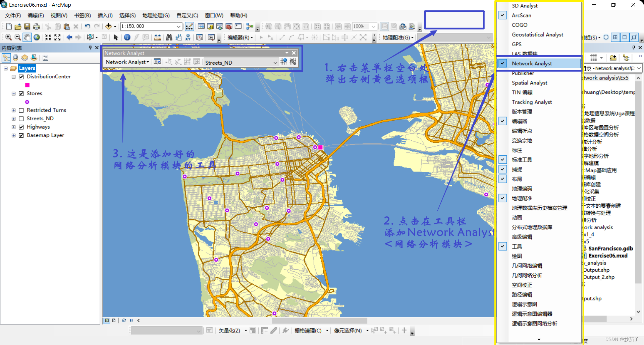Click the Find binoculars icon

tap(169, 37)
